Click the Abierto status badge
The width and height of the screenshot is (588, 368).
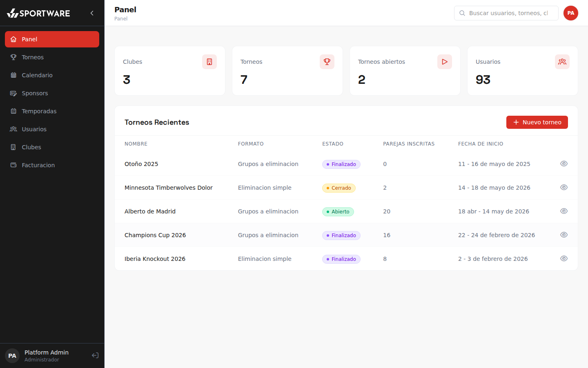338,212
